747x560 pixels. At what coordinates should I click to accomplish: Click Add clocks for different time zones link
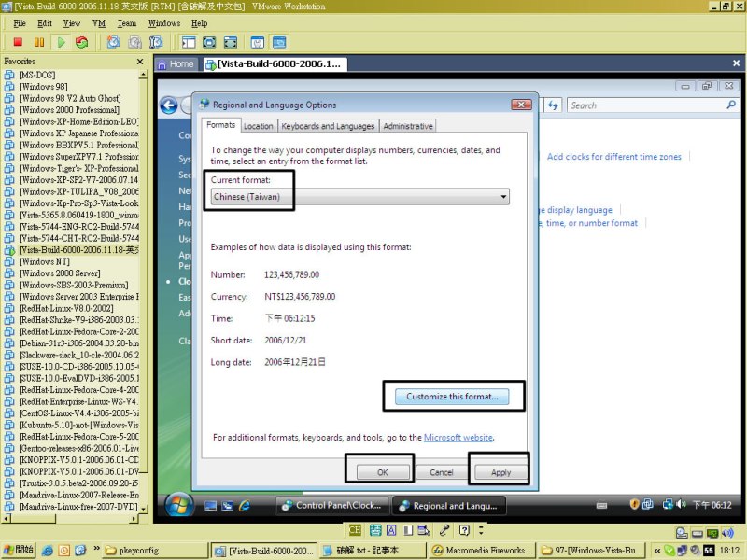614,157
